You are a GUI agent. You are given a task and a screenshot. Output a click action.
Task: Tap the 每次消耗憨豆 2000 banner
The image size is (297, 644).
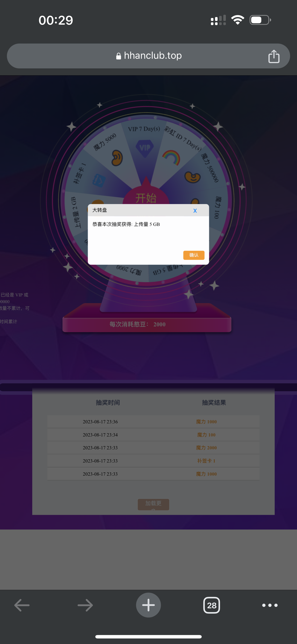coord(147,324)
